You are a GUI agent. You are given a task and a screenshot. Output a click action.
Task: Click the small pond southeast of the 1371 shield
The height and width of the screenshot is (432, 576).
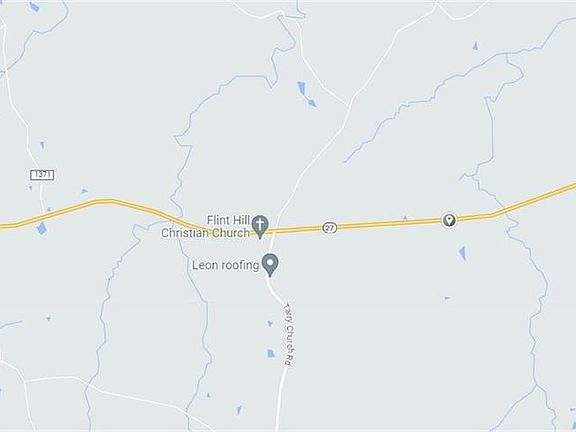tap(84, 191)
